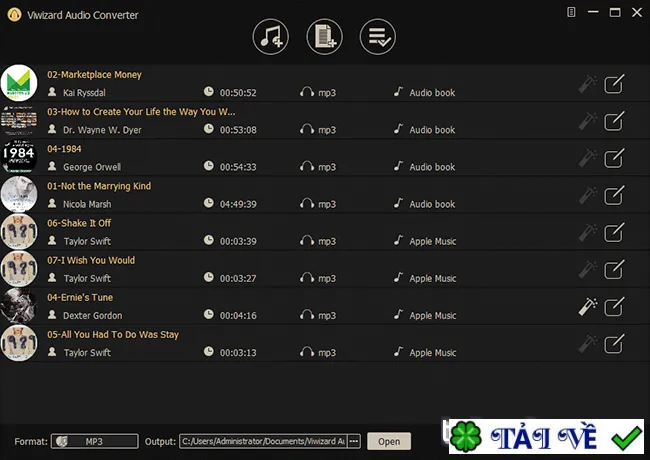Edit tags for 06-Shake It Off

click(x=614, y=232)
